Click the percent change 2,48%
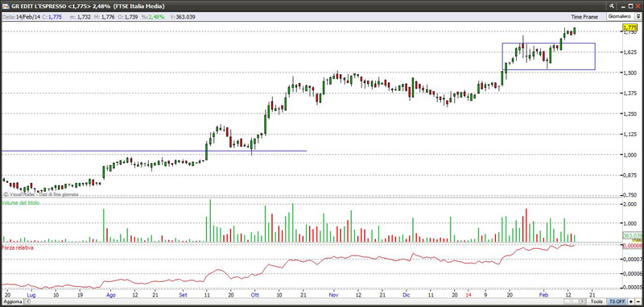 pos(156,17)
